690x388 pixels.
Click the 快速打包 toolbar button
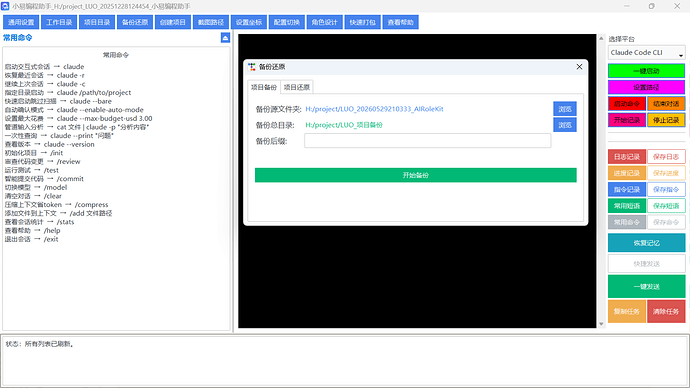point(363,22)
